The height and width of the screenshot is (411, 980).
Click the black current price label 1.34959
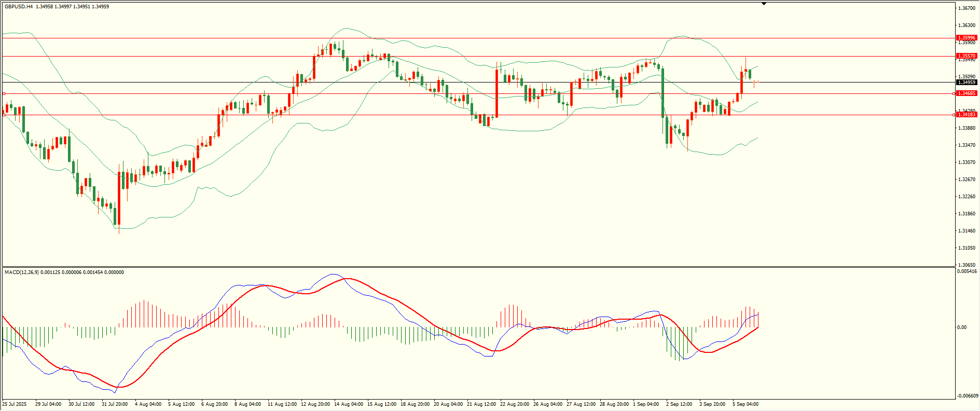(x=967, y=83)
